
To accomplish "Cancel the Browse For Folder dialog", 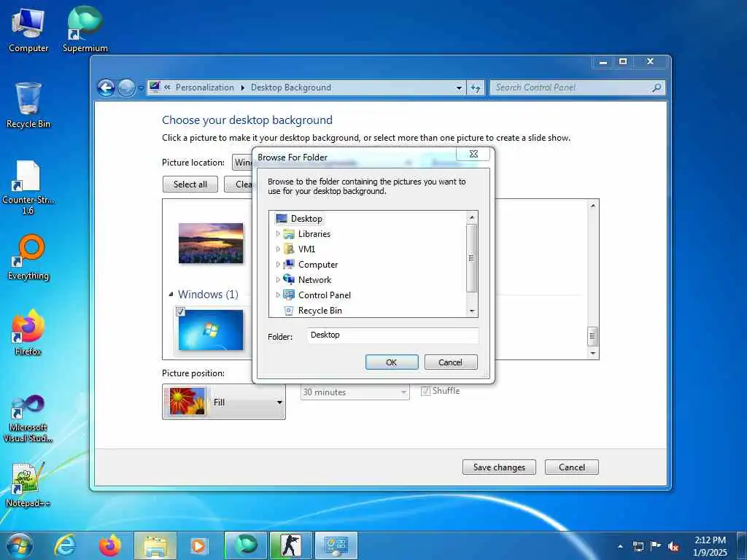I will point(450,362).
